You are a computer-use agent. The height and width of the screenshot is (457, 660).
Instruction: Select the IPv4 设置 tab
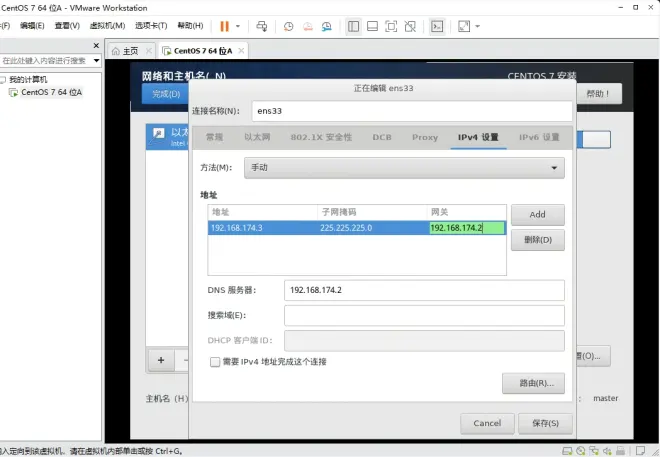point(478,137)
